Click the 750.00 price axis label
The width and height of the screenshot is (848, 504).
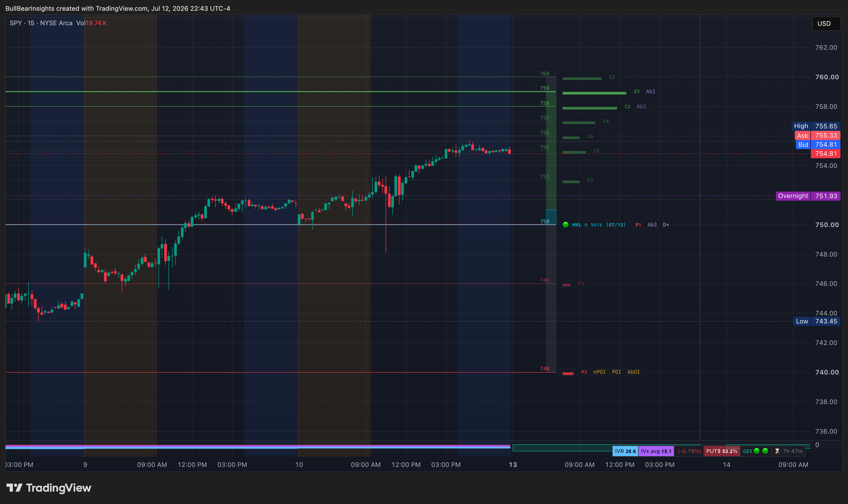coord(827,225)
